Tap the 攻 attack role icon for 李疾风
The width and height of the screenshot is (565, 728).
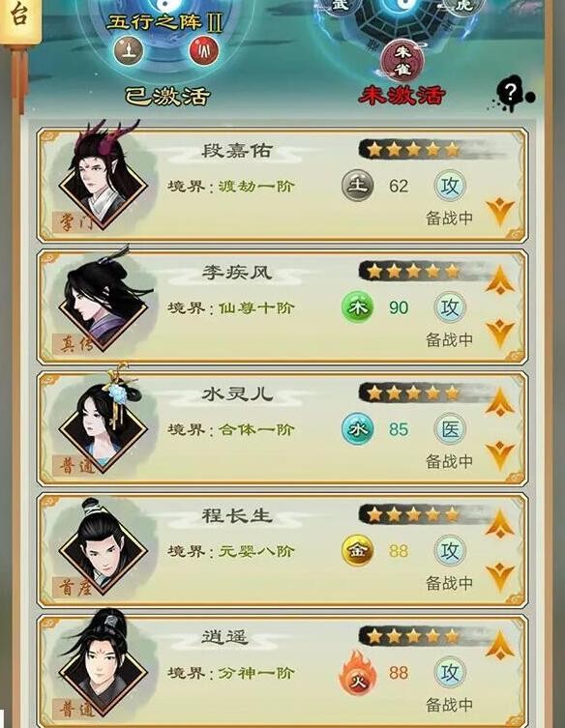click(x=450, y=307)
